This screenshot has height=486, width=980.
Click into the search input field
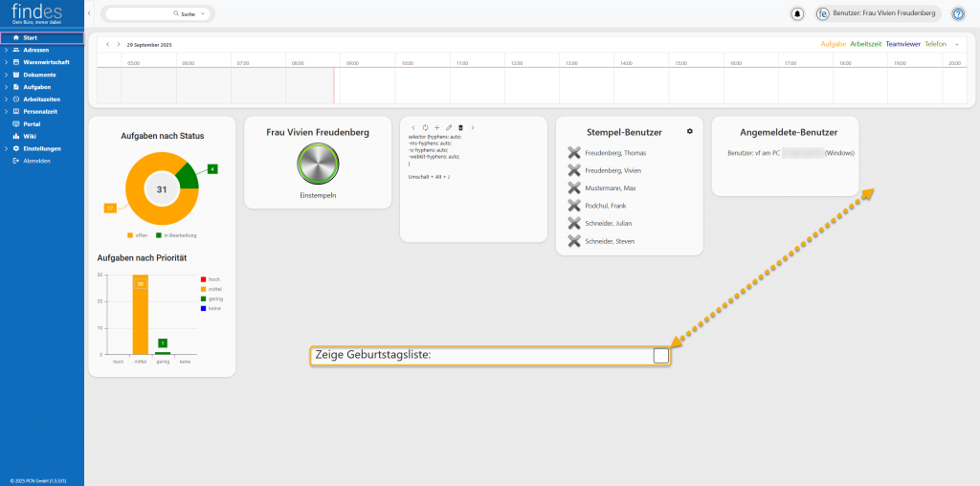(139, 14)
